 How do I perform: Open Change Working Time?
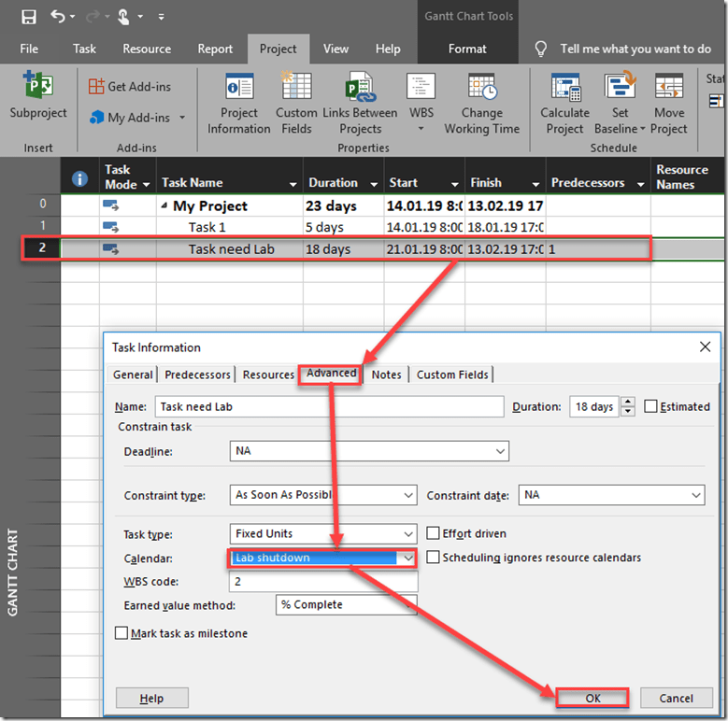pos(481,103)
